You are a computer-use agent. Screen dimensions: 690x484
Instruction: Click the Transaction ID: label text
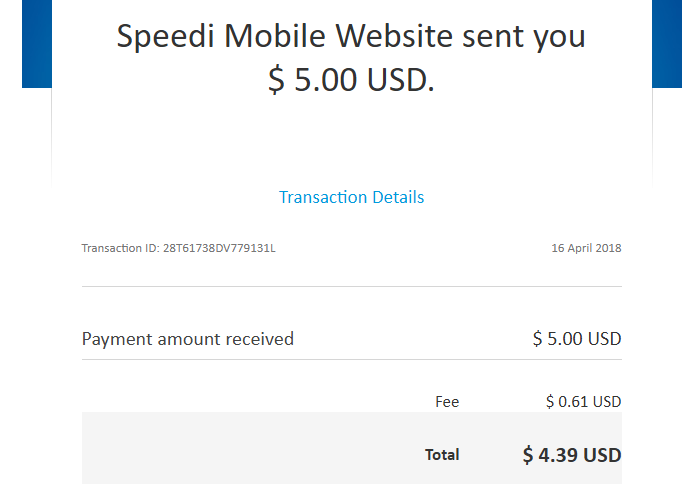pyautogui.click(x=121, y=248)
